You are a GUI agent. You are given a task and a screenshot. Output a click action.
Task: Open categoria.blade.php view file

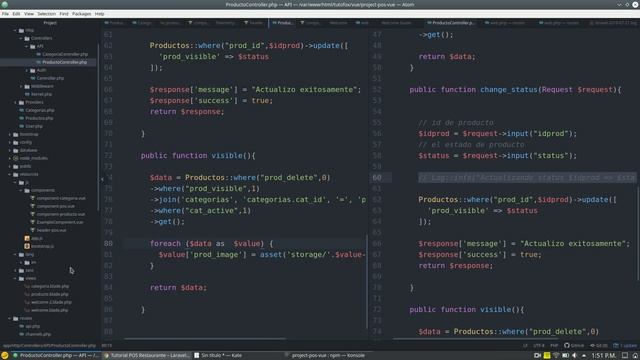click(50, 286)
